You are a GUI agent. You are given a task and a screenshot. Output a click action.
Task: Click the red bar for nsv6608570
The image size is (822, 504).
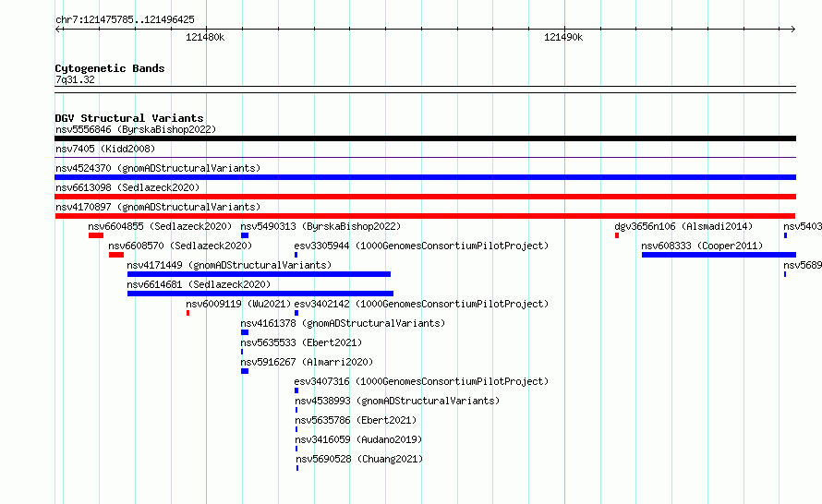pos(116,255)
